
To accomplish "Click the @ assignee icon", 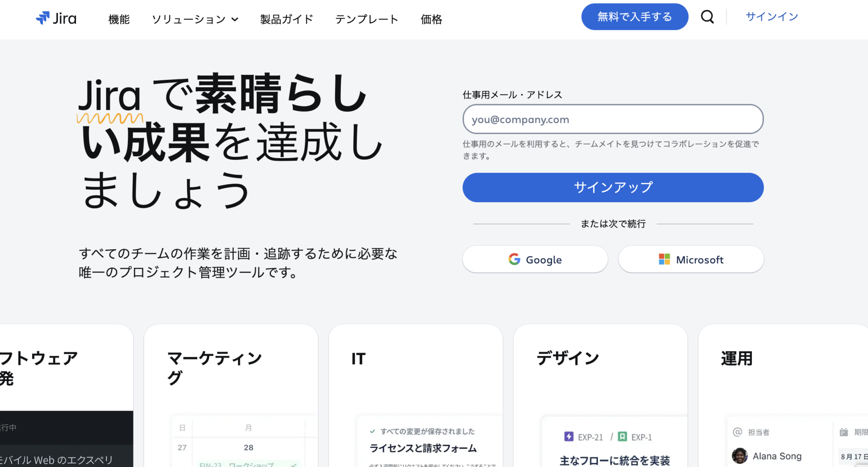I will tap(737, 432).
